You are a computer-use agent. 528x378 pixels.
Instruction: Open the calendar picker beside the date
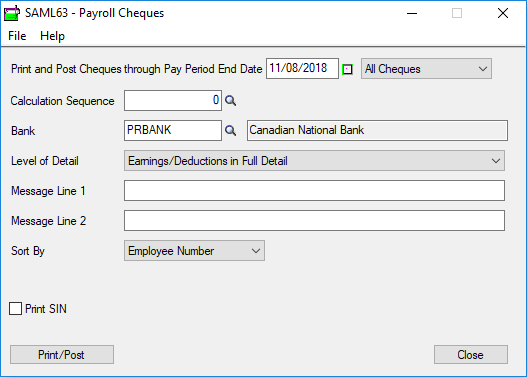coord(347,70)
